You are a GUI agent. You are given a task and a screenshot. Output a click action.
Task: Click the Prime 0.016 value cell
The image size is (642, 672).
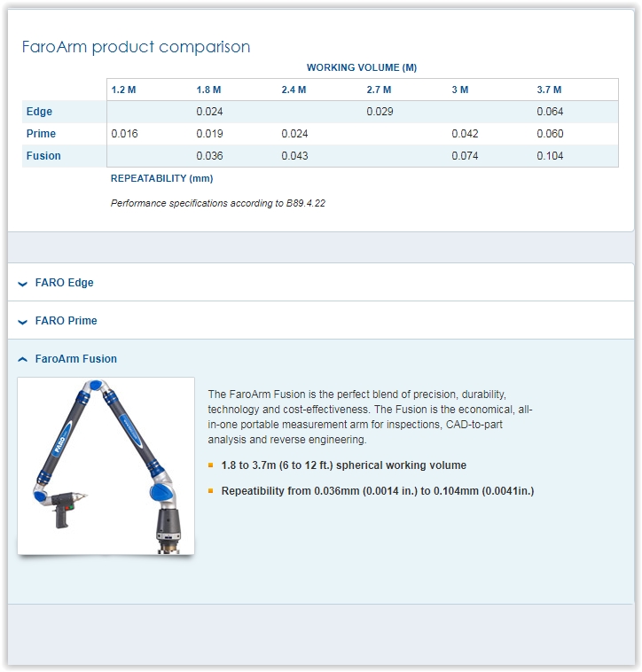pos(124,134)
